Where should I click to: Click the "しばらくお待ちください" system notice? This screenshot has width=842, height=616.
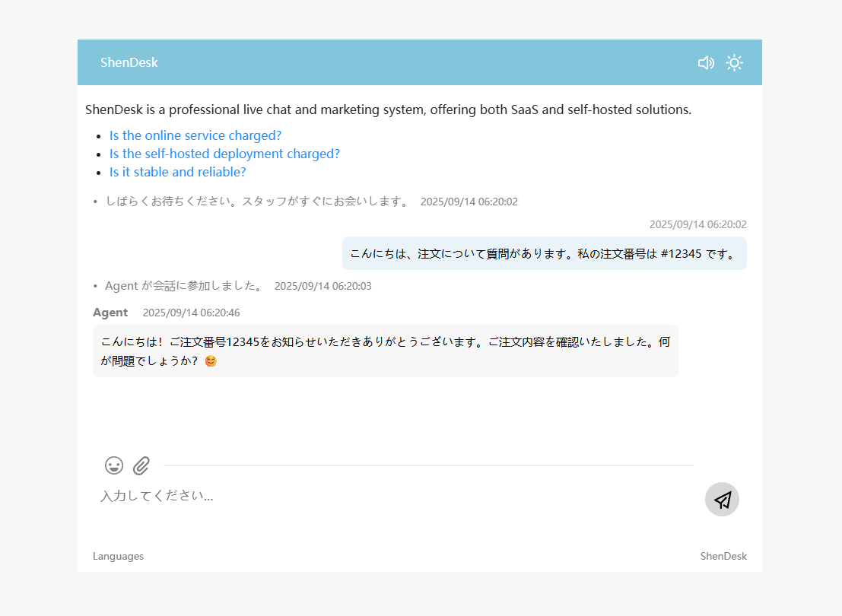click(x=257, y=202)
